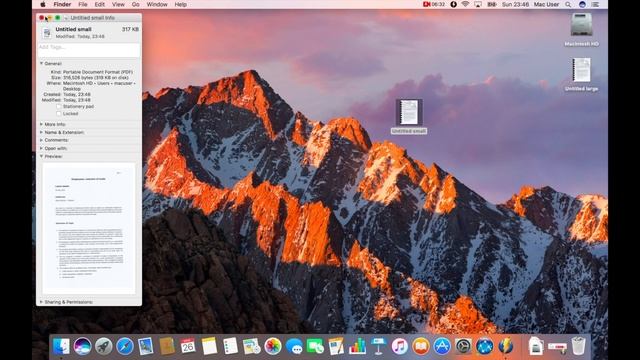Open the Help menu
Image resolution: width=640 pixels, height=360 pixels.
180,4
